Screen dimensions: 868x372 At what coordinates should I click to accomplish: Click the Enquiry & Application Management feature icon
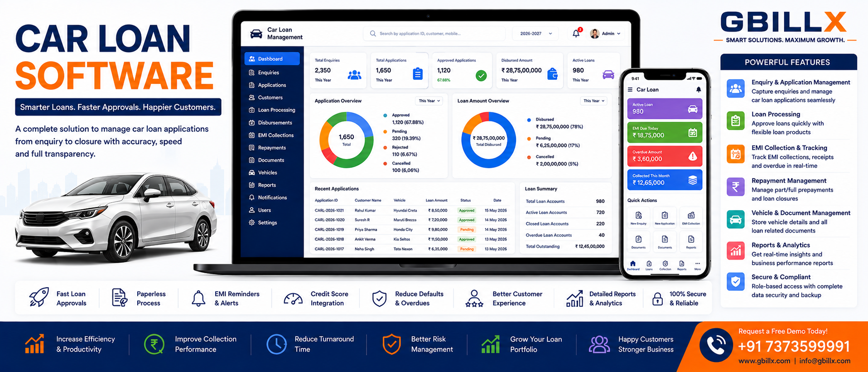[736, 88]
